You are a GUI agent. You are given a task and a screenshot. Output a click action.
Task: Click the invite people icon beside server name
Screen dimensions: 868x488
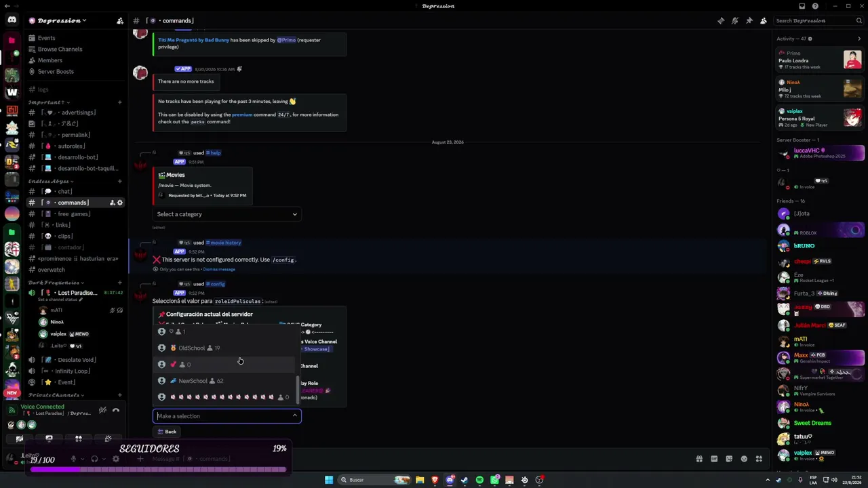(x=120, y=20)
